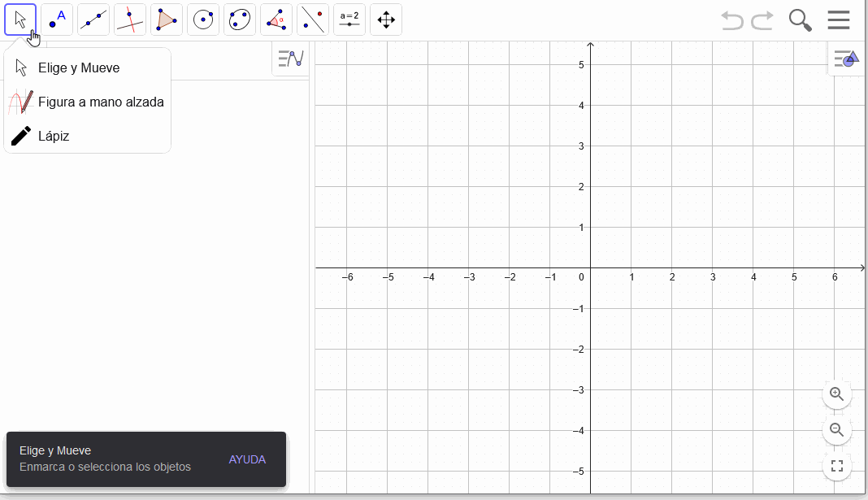This screenshot has width=868, height=500.
Task: Select the Move arrow tool in toolbar
Action: pyautogui.click(x=20, y=20)
